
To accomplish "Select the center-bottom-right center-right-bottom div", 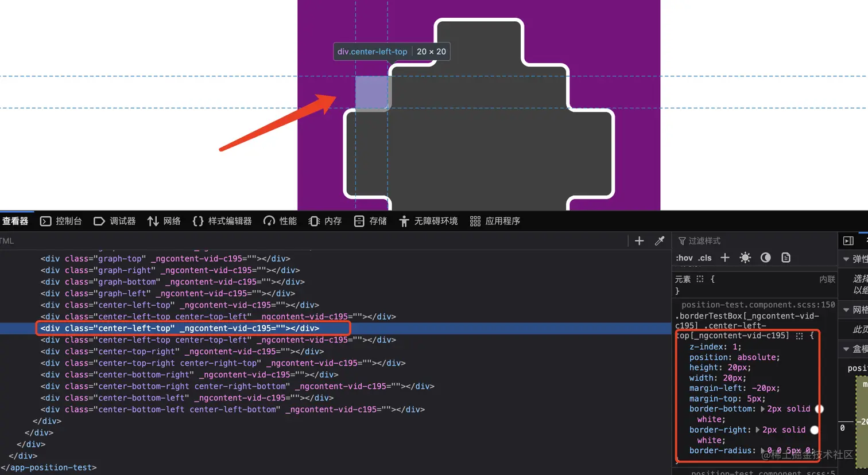I will coord(237,386).
